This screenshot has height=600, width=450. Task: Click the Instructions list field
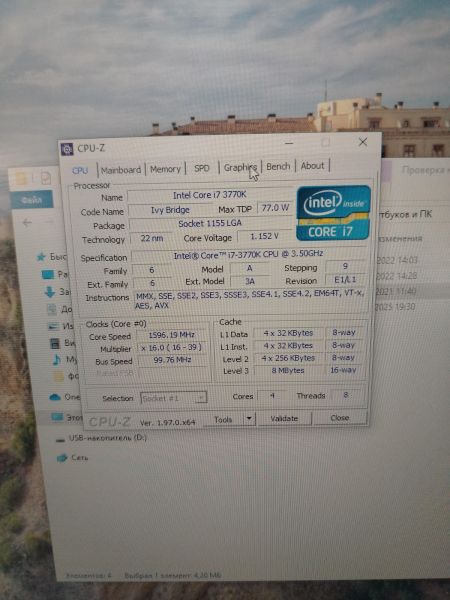point(249,300)
